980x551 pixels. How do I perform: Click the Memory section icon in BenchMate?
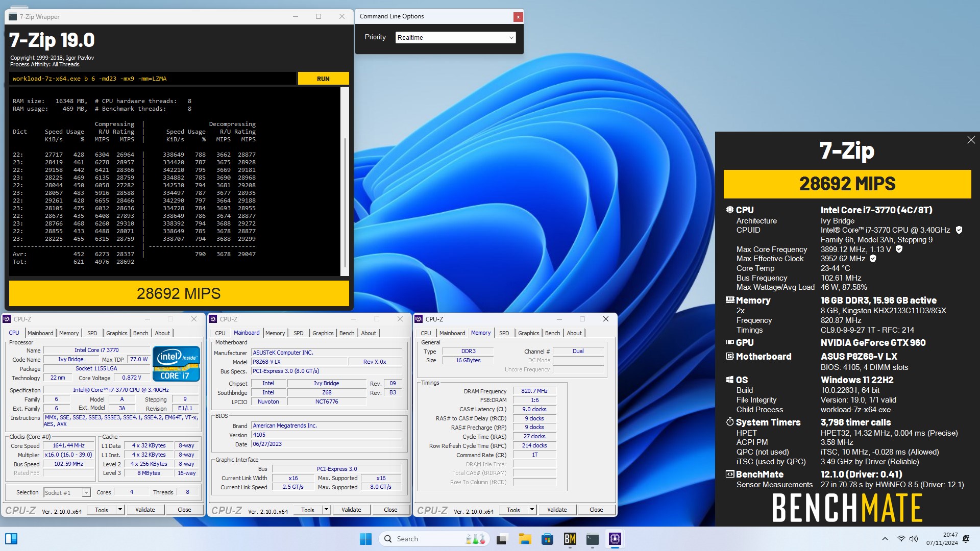point(730,300)
